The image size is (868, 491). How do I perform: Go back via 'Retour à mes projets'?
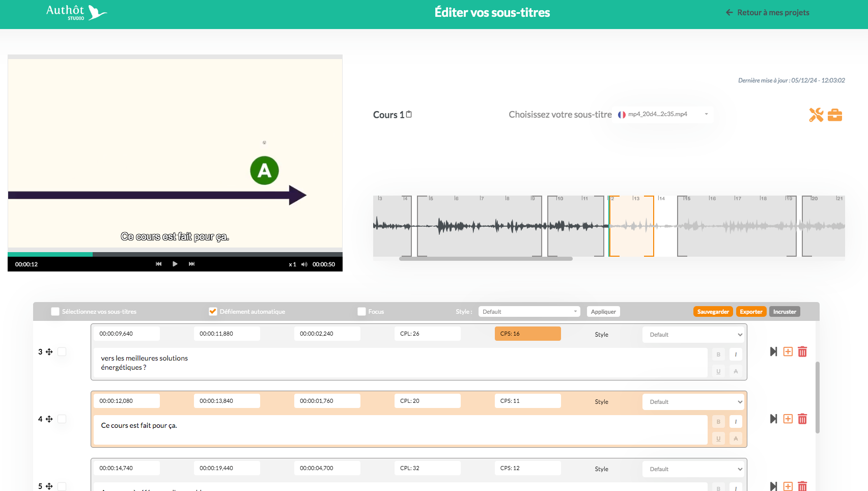coord(768,13)
